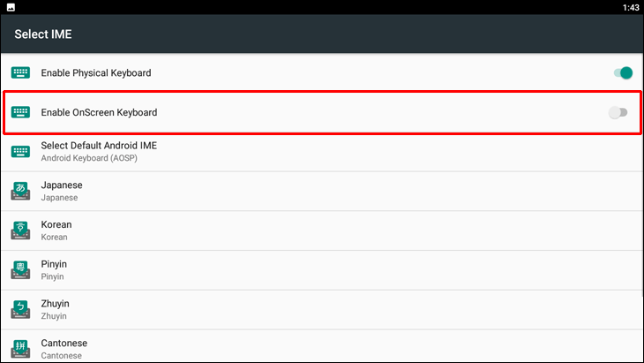Turn on the Enable OnScreen Keyboard switch

coord(618,112)
